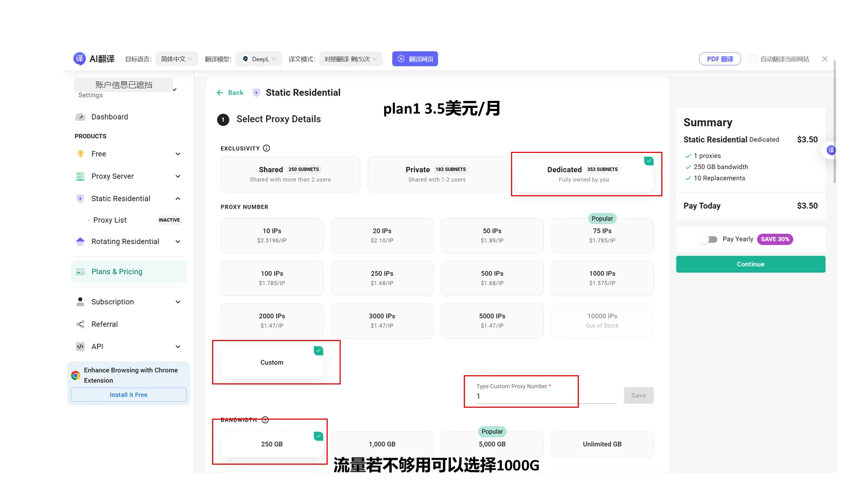
Task: Select the Dedicated exclusivity option
Action: coord(584,174)
